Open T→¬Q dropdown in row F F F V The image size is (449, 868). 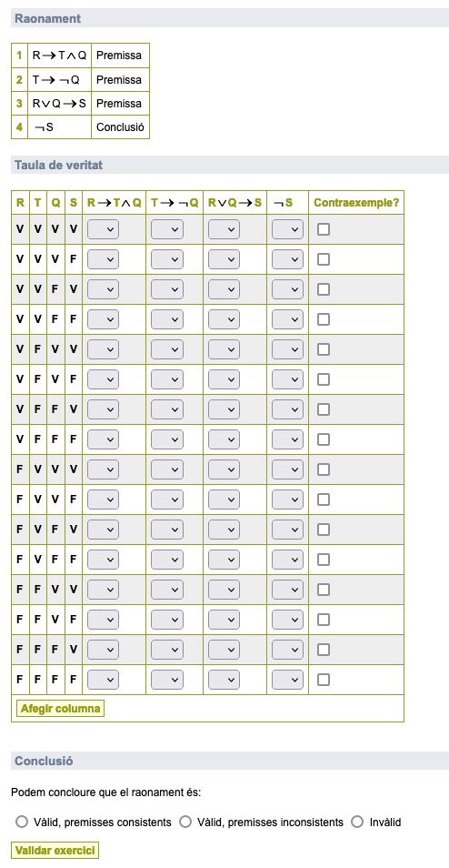coord(167,650)
